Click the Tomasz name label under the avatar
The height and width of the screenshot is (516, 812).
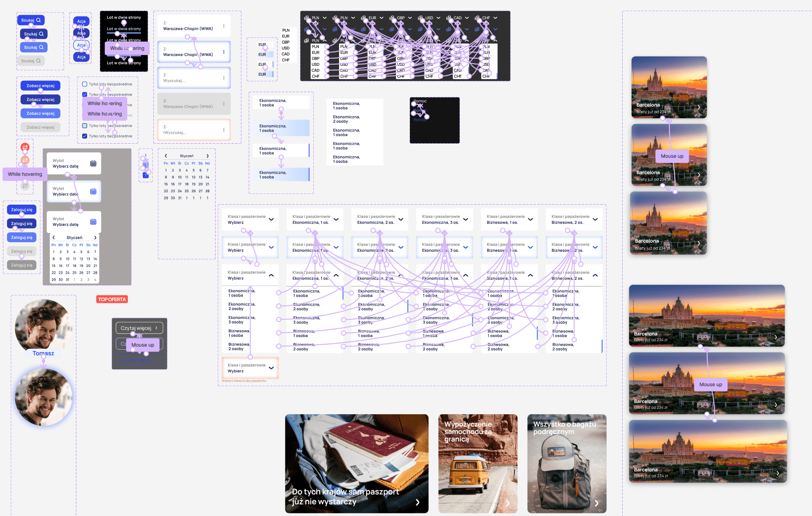click(x=44, y=353)
